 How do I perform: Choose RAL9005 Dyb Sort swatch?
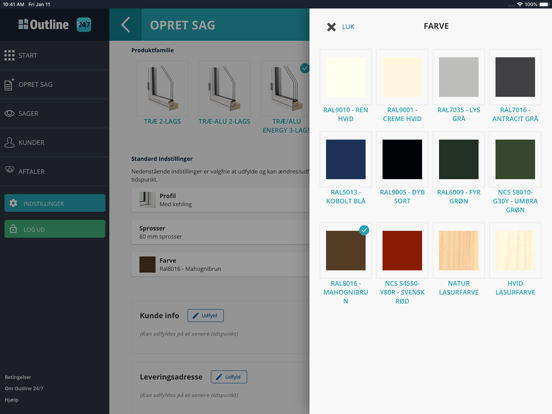(x=402, y=159)
